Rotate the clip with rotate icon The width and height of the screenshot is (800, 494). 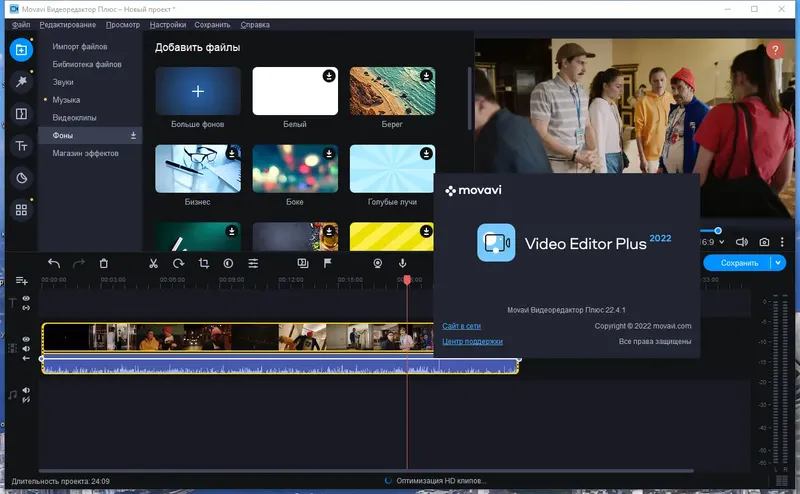(x=178, y=263)
